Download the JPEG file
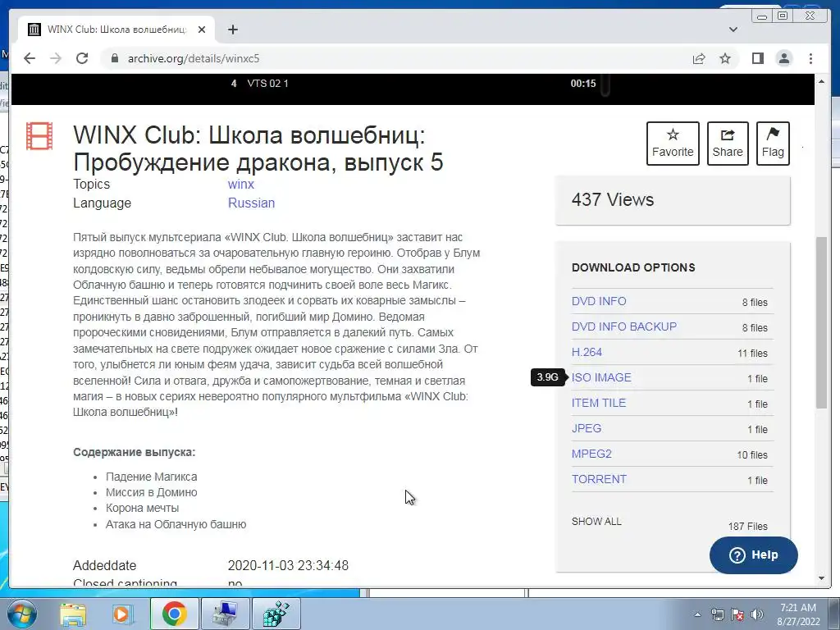 (586, 428)
